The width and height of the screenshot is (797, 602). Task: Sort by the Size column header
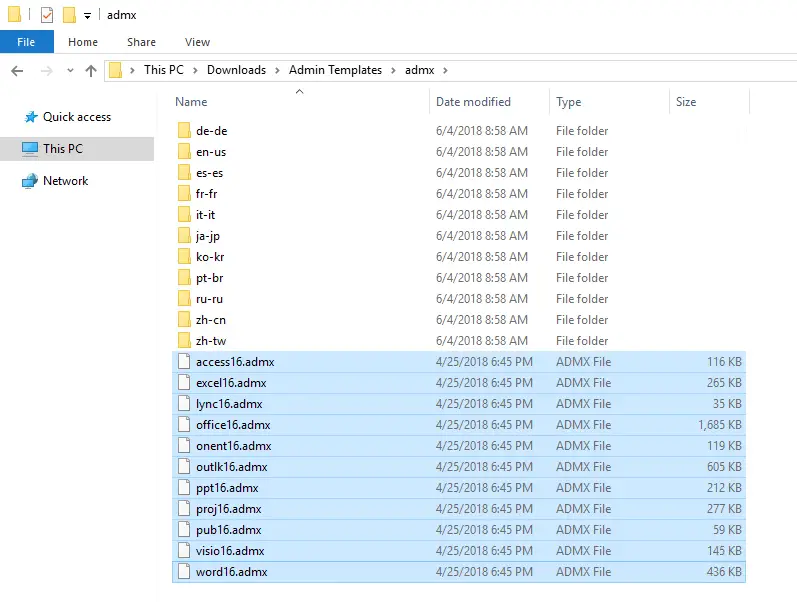pyautogui.click(x=686, y=102)
